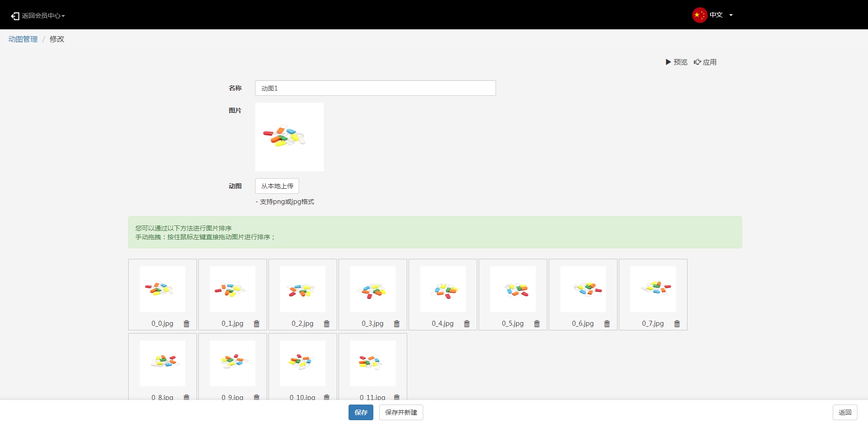Focus the 名称 name input field
868x422 pixels.
pos(375,88)
